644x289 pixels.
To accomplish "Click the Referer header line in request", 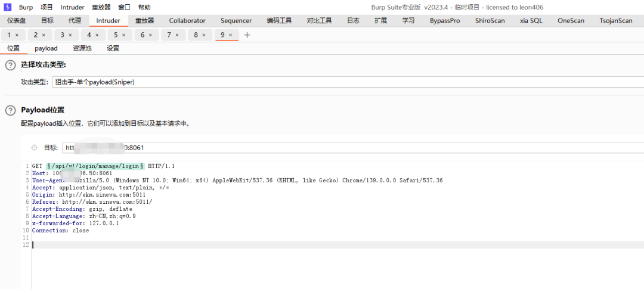I will click(92, 202).
